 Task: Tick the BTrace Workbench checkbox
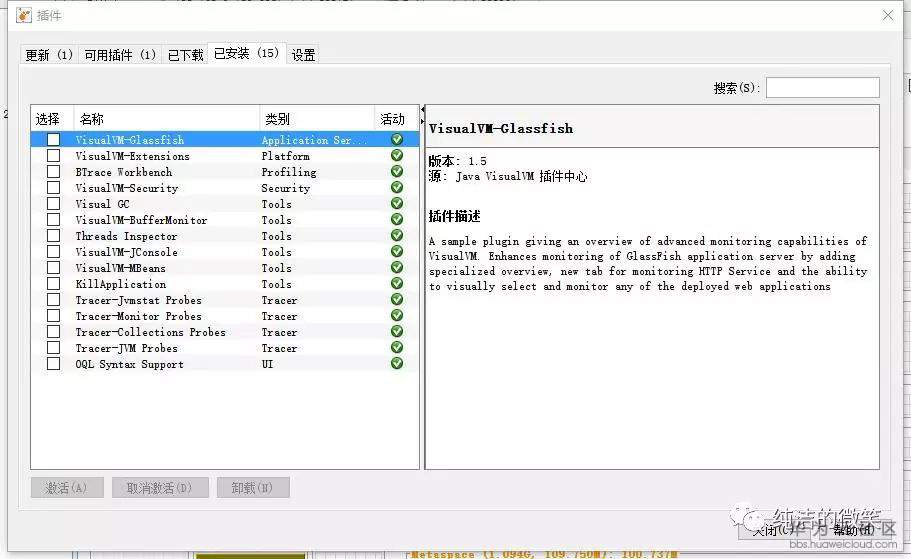tap(53, 171)
